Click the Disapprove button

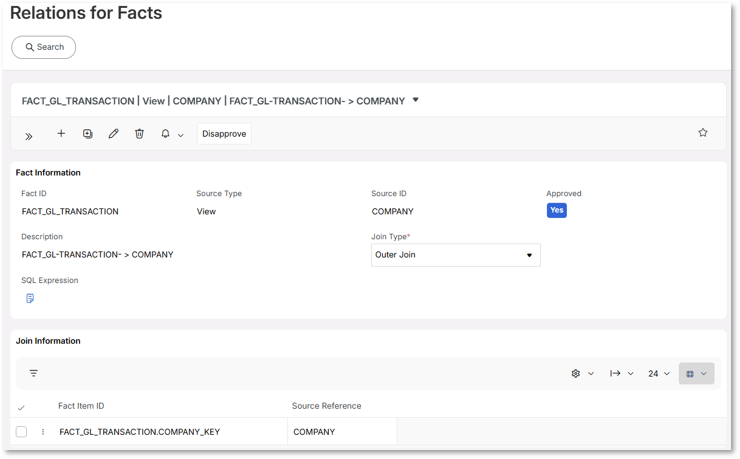(x=224, y=134)
